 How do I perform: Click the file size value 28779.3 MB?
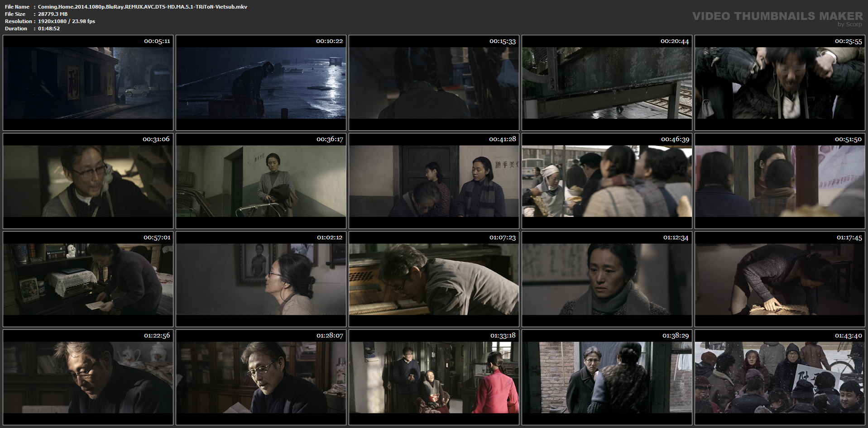(x=53, y=14)
